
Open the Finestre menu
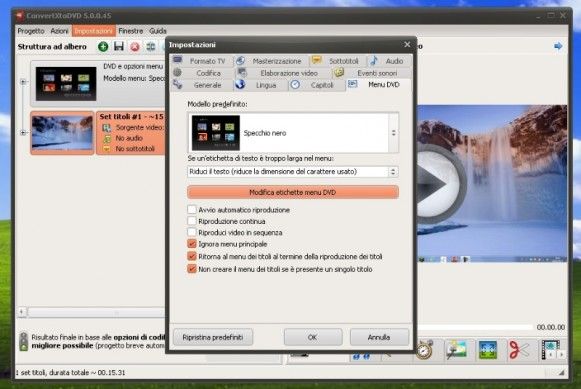130,31
